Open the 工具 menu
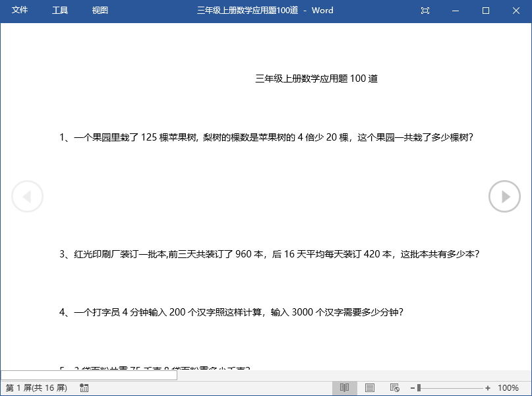The image size is (532, 396). pyautogui.click(x=60, y=11)
